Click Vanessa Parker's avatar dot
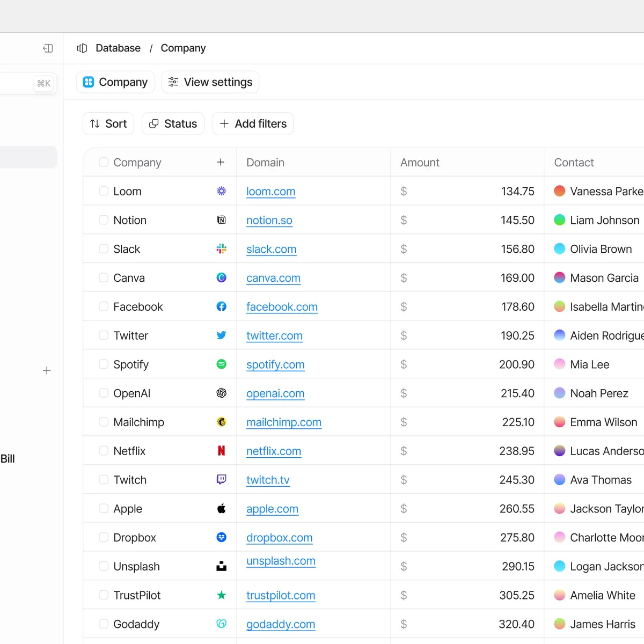This screenshot has width=644, height=644. [559, 191]
